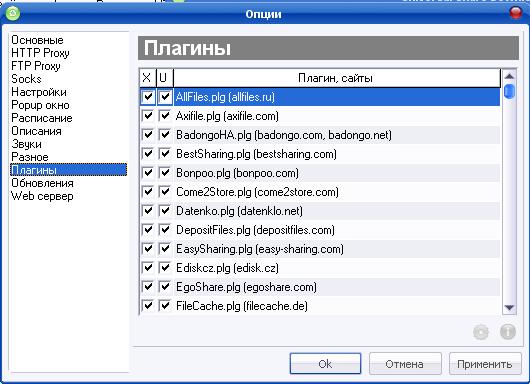This screenshot has height=384, width=530.
Task: Sort by the Плагин, сайты header
Action: tap(337, 78)
